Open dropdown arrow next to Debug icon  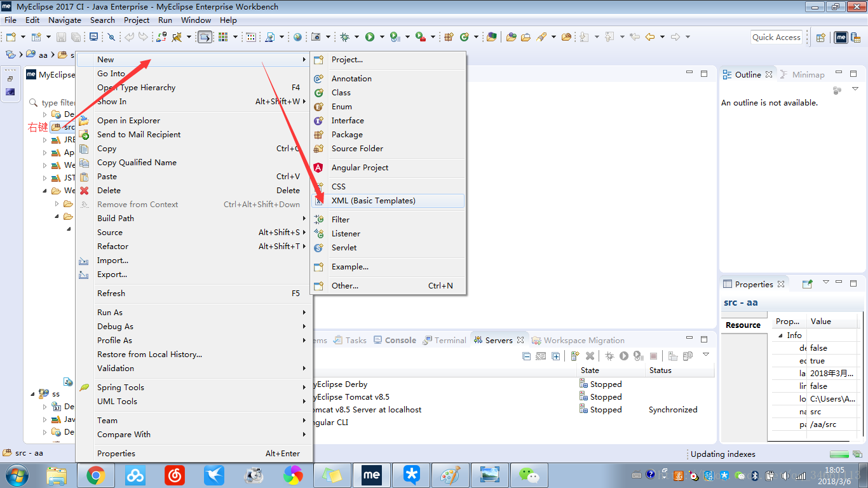(x=356, y=37)
